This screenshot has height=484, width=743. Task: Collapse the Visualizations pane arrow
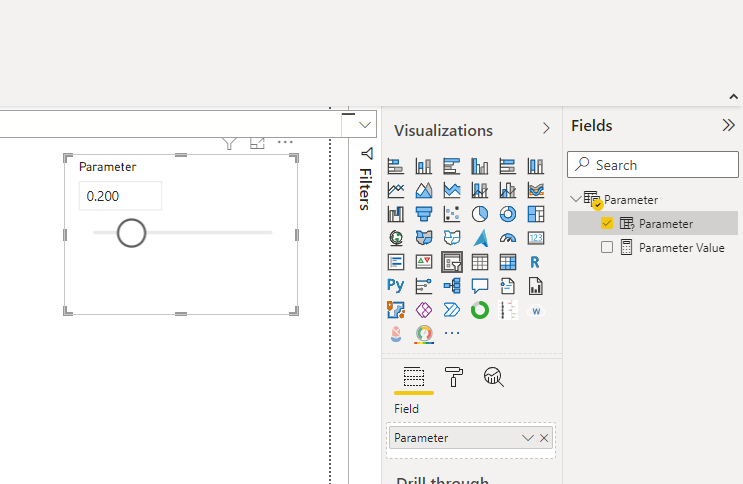(546, 128)
